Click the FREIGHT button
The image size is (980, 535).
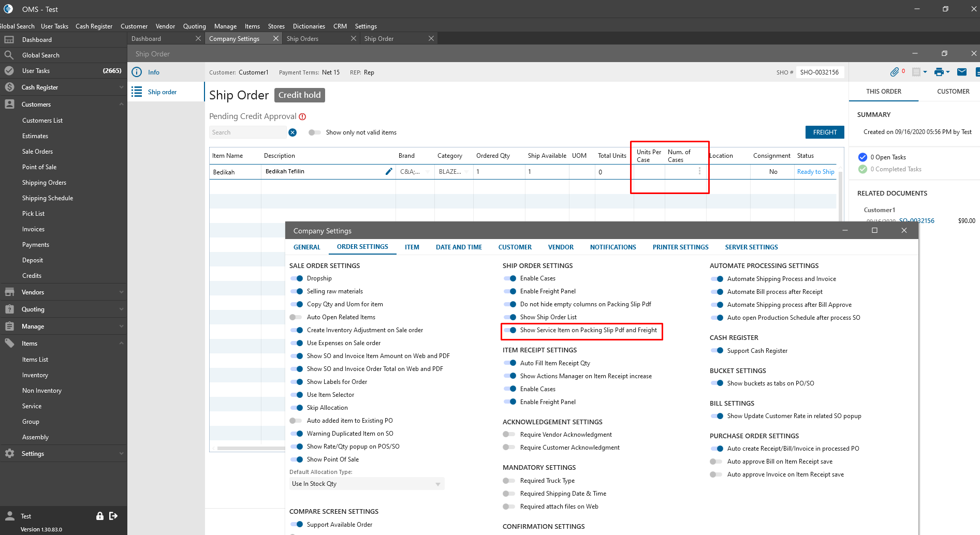824,132
